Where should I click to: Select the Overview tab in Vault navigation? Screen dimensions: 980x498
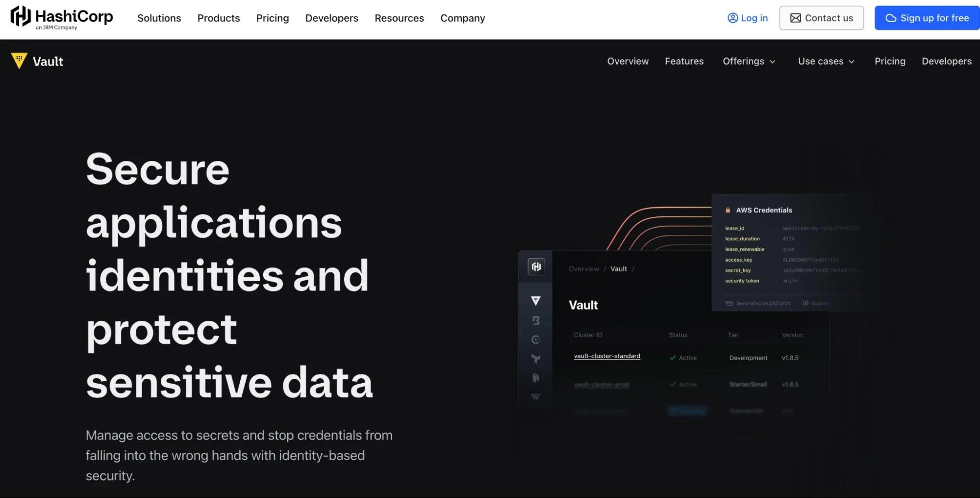pyautogui.click(x=628, y=61)
